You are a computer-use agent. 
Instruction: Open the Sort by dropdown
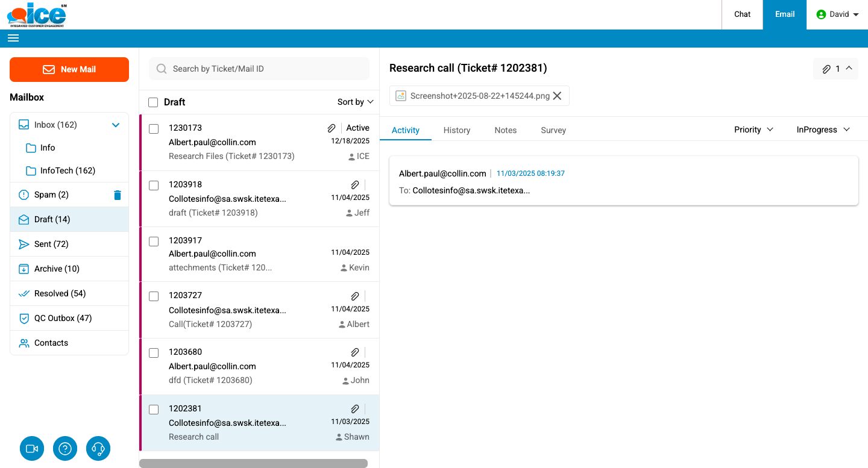(x=356, y=102)
